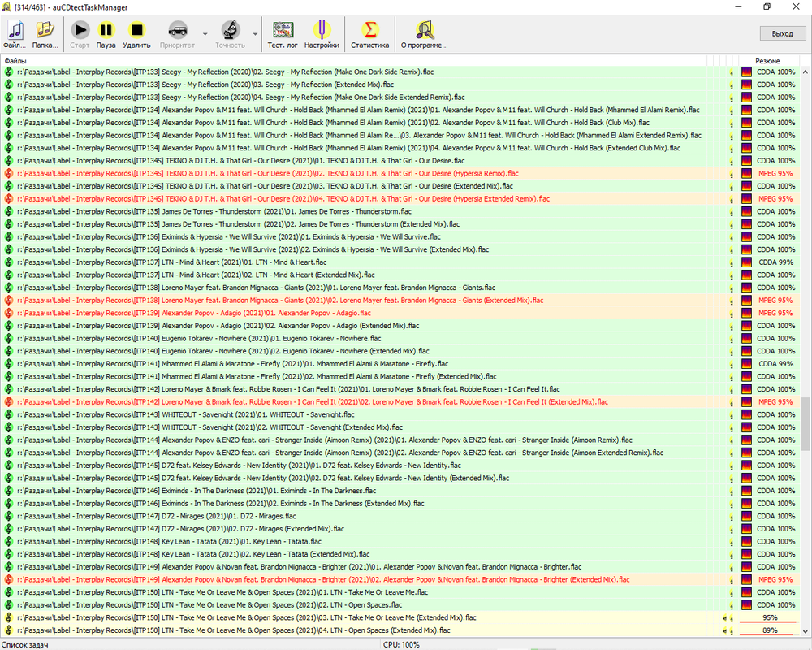Click the Список задач status bar label
This screenshot has height=650, width=812.
coord(25,645)
